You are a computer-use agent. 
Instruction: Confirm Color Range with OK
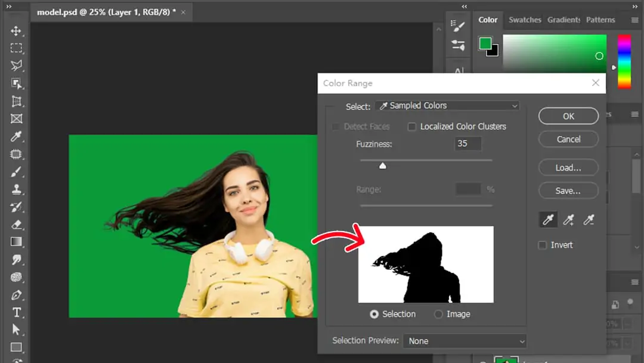[x=568, y=116]
